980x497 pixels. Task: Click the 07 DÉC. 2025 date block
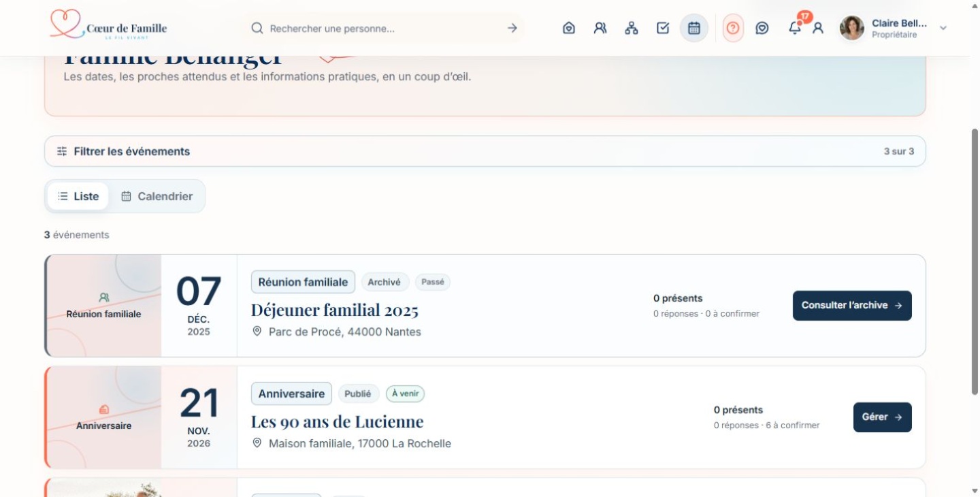(x=199, y=306)
